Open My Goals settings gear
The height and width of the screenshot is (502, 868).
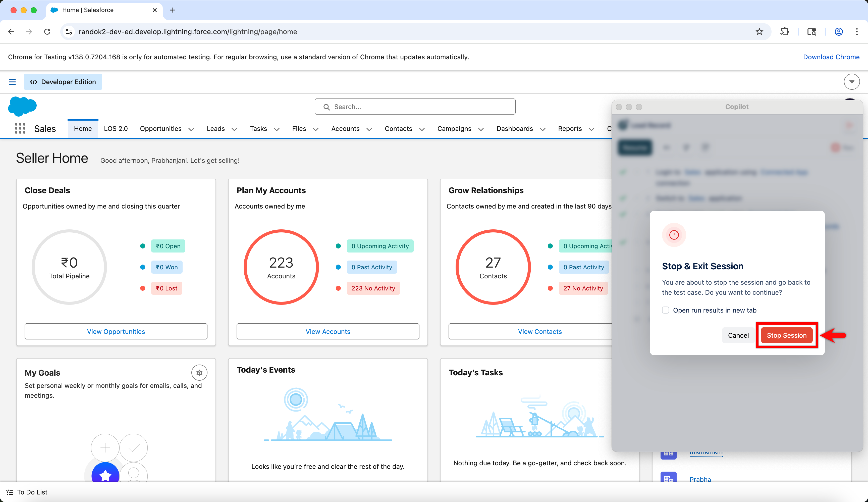tap(199, 372)
